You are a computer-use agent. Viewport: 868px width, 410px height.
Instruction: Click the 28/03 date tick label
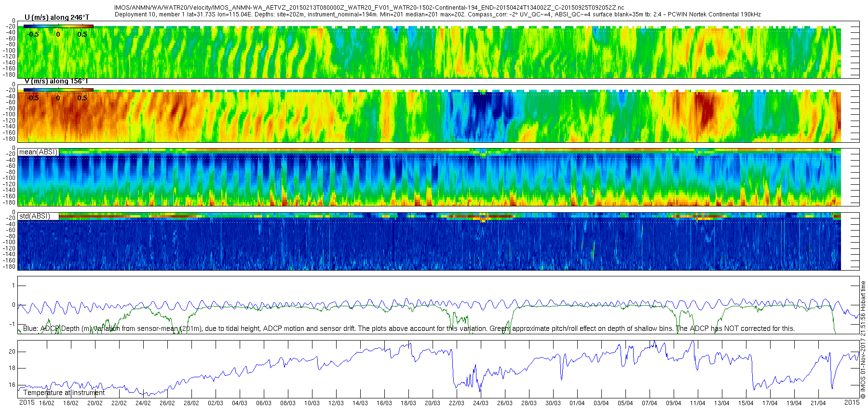[529, 403]
